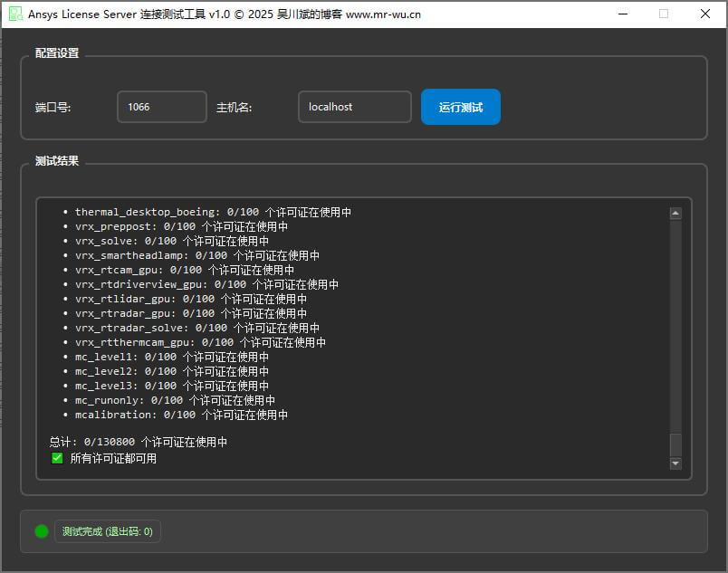Click the Ansys tool app icon in title bar
The image size is (728, 573).
point(15,14)
